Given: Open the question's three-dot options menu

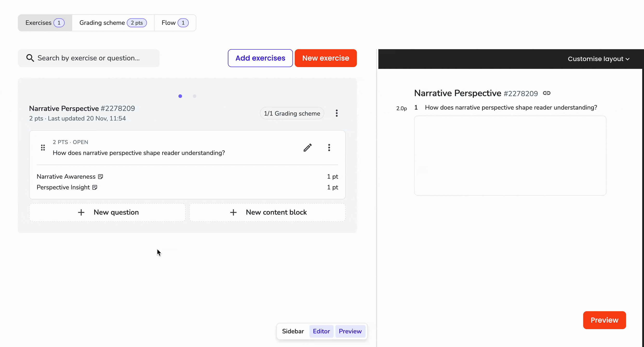Looking at the screenshot, I should tap(329, 147).
